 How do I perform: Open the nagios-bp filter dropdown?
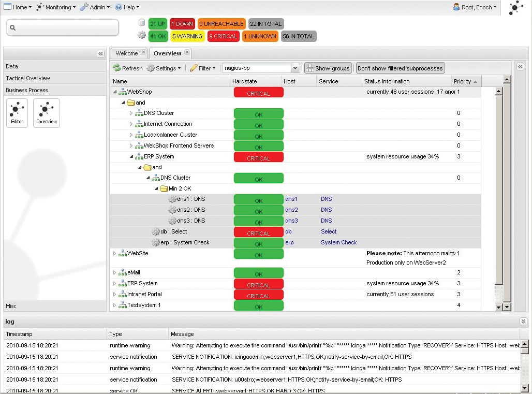(x=295, y=68)
